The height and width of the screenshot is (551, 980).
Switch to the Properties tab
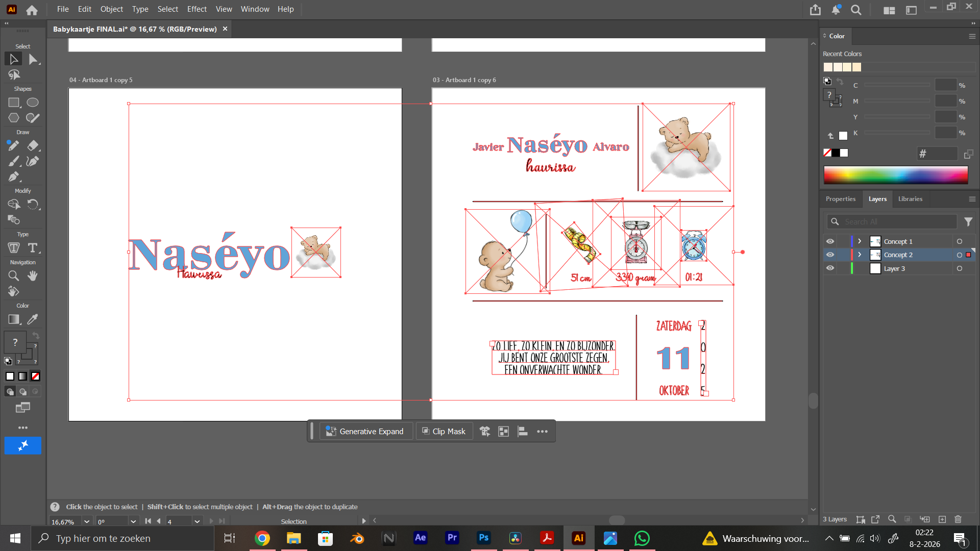(x=840, y=199)
